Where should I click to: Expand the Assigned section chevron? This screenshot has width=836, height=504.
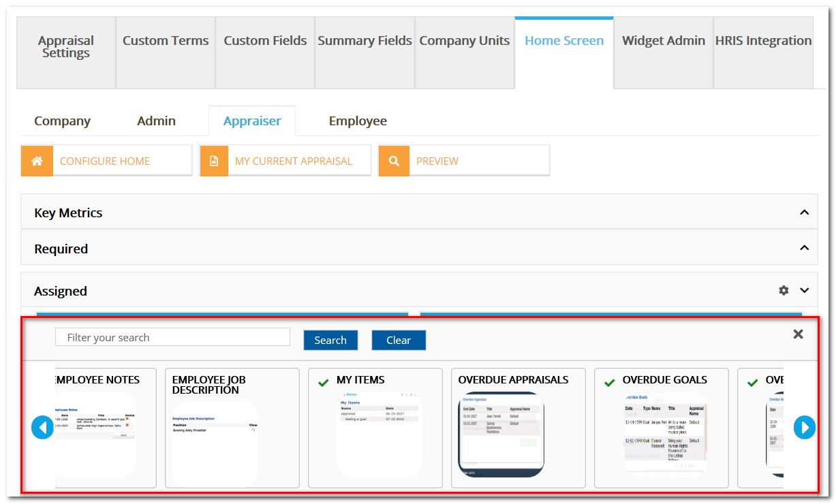804,290
